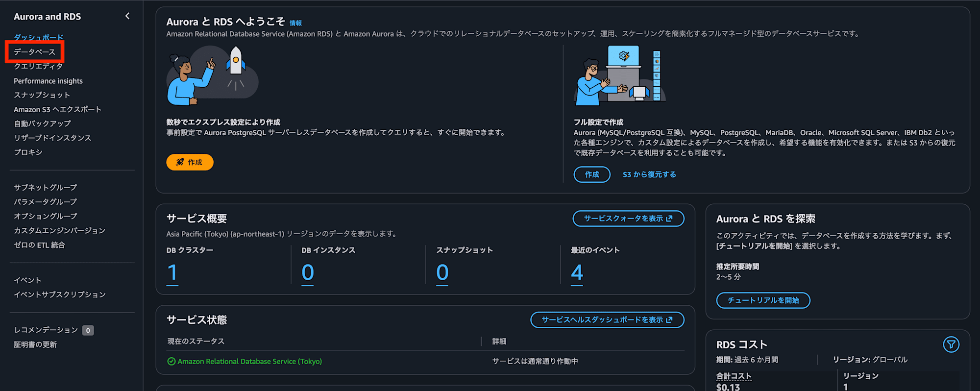Click the Aurora and RDS sidebar title
This screenshot has height=391, width=980.
[47, 17]
